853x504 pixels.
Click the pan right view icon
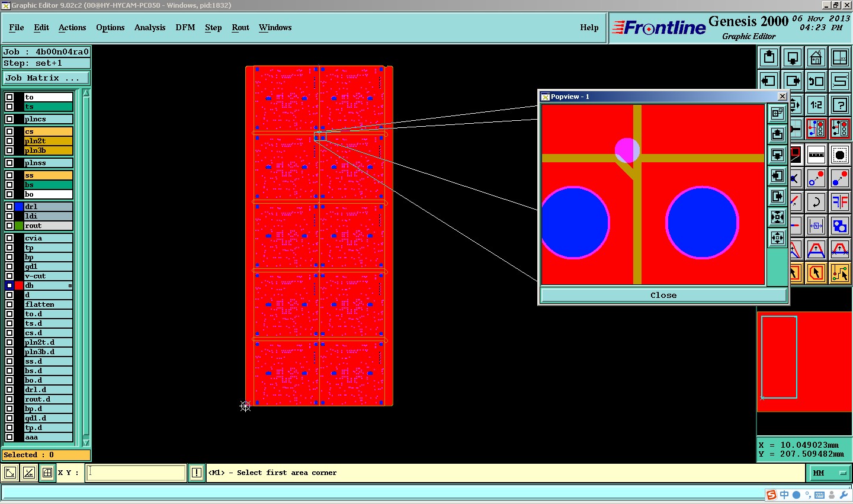tap(793, 81)
